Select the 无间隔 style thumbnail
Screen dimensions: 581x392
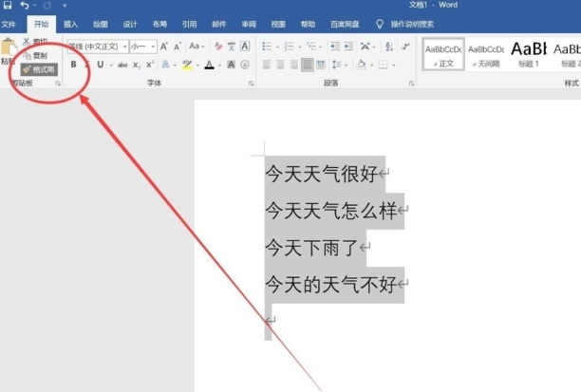coord(486,54)
